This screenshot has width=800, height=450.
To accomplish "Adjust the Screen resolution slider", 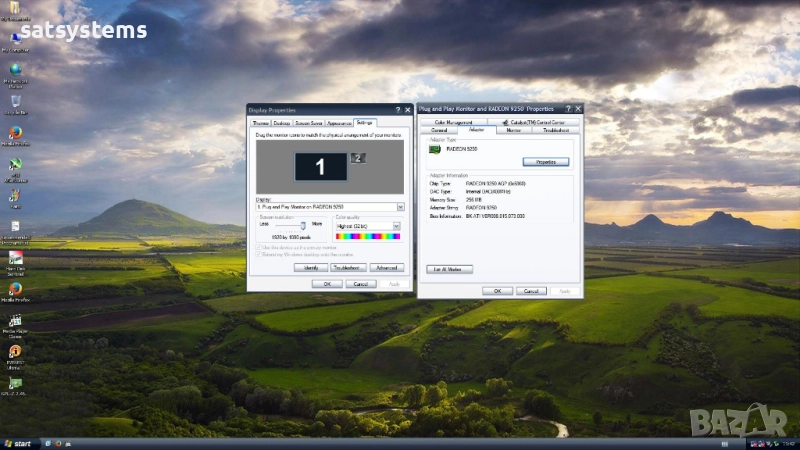I will click(x=302, y=226).
